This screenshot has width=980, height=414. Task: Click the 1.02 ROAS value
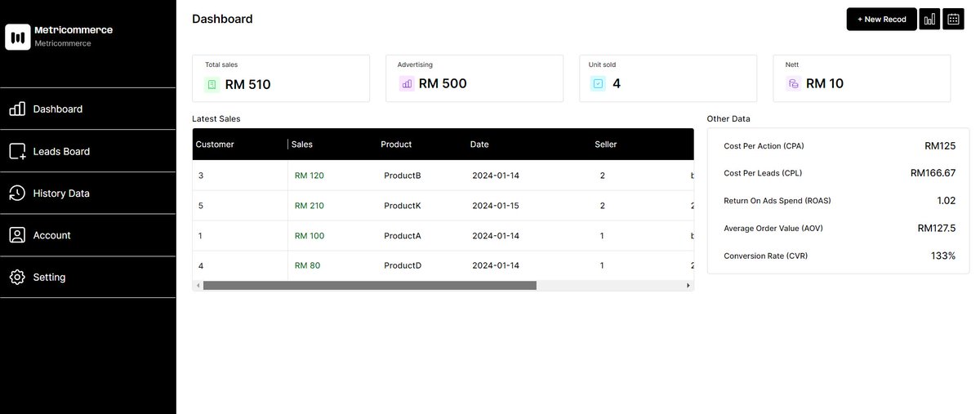click(947, 201)
